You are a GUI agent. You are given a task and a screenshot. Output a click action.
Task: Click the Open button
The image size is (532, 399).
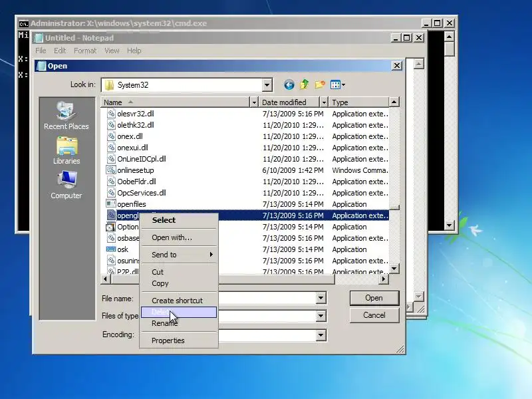(374, 298)
